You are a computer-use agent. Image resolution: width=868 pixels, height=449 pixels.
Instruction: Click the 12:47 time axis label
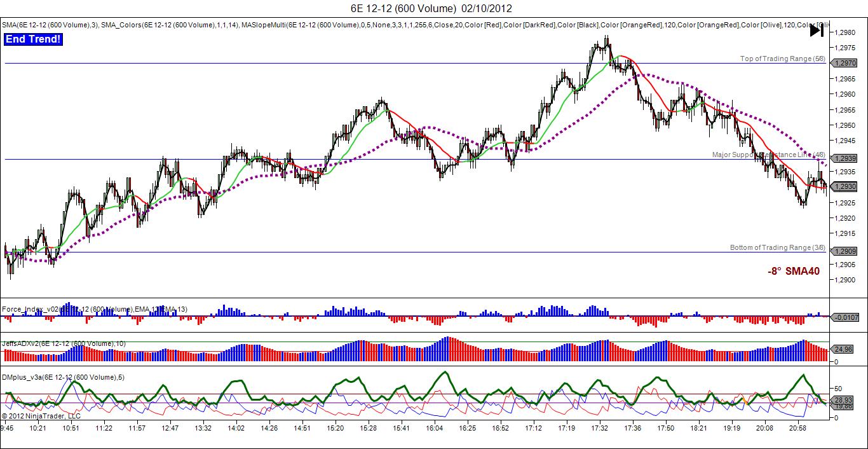[x=170, y=429]
